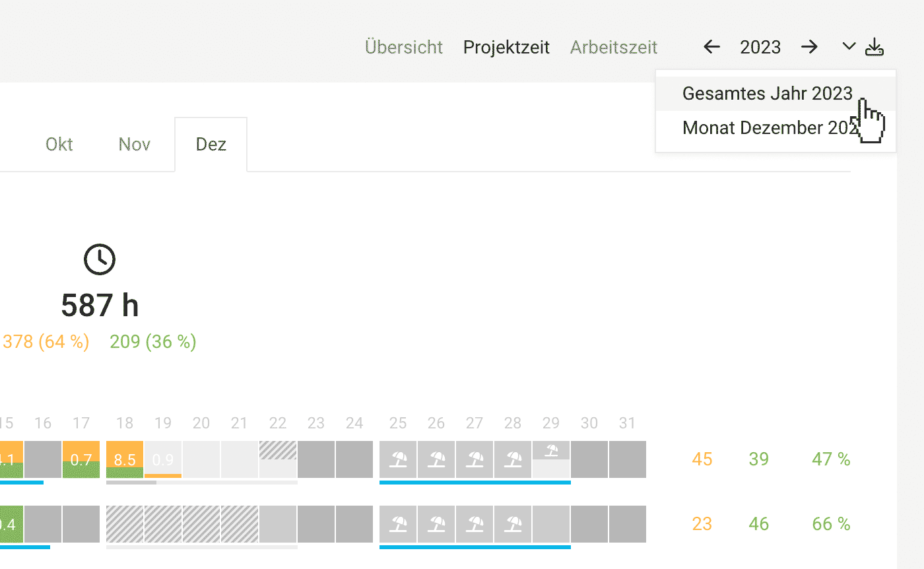Click the hatched cell on day 18 in the 66 % row

point(125,524)
